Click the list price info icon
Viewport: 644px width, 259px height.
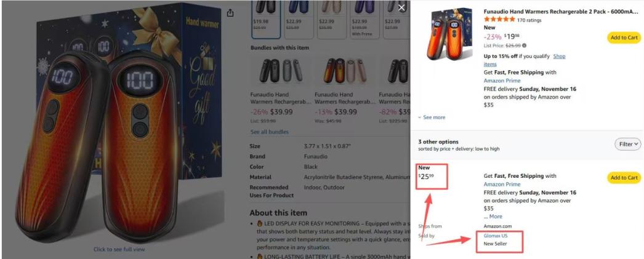(524, 46)
